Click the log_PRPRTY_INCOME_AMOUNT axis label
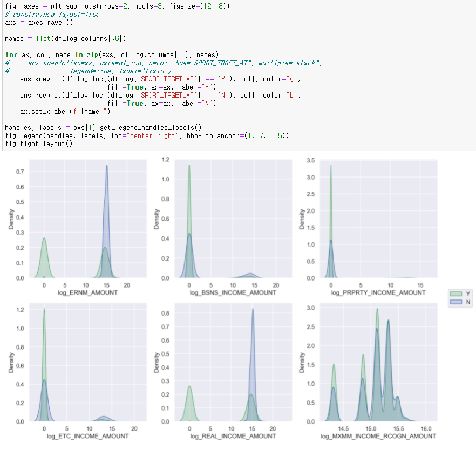Viewport: 476px width, 450px height. 378,293
